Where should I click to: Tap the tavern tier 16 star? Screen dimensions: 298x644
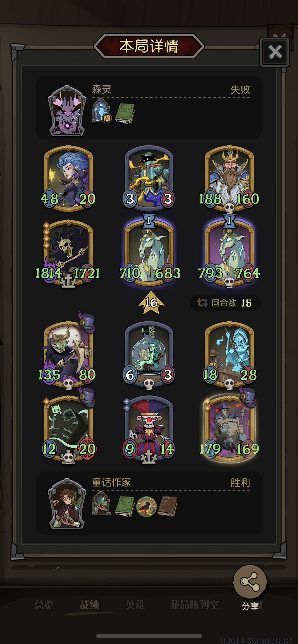(x=151, y=303)
